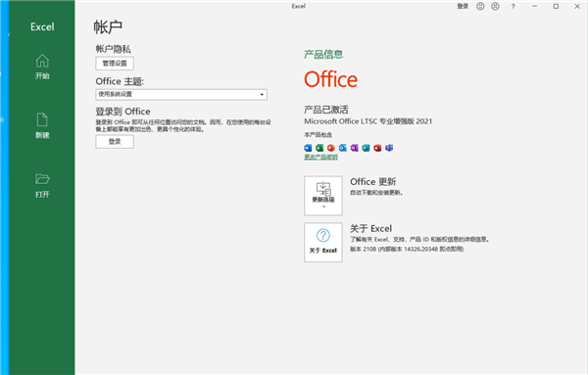The height and width of the screenshot is (375, 588).
Task: Select the 产品已激活 text
Action: pos(326,110)
